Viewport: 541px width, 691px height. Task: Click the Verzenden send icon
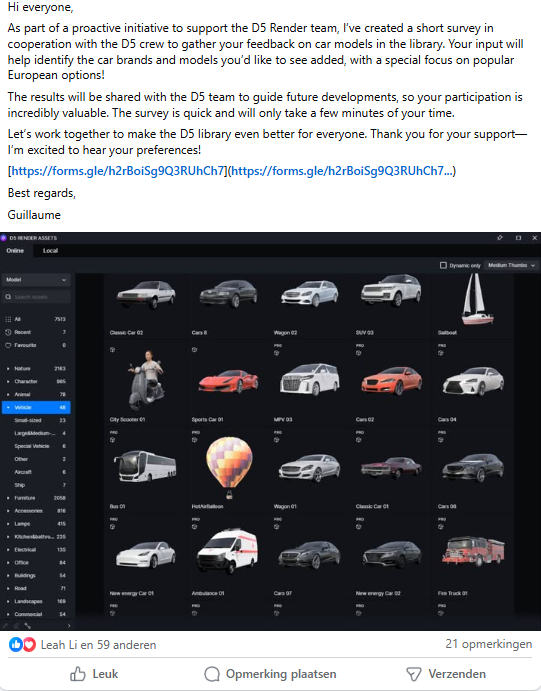pos(414,674)
